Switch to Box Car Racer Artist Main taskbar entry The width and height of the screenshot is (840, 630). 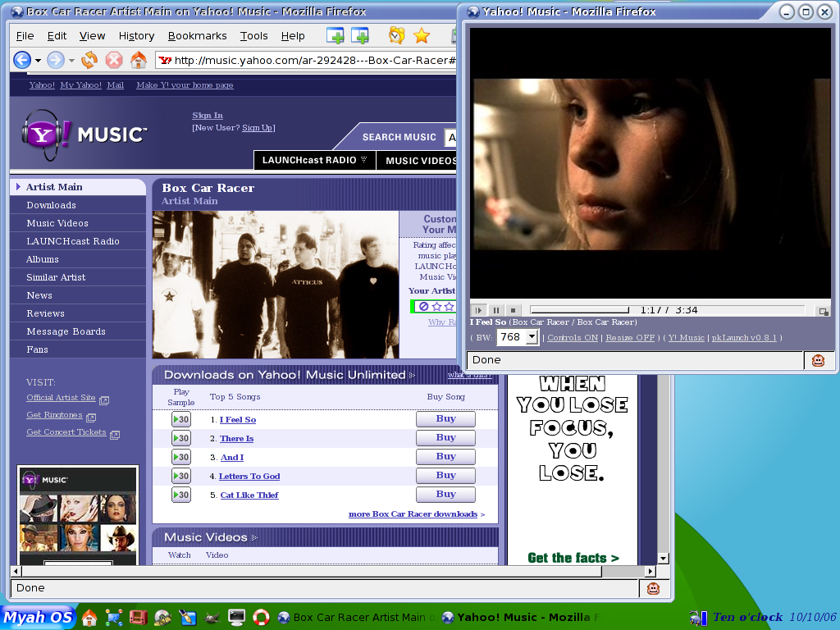click(x=357, y=617)
